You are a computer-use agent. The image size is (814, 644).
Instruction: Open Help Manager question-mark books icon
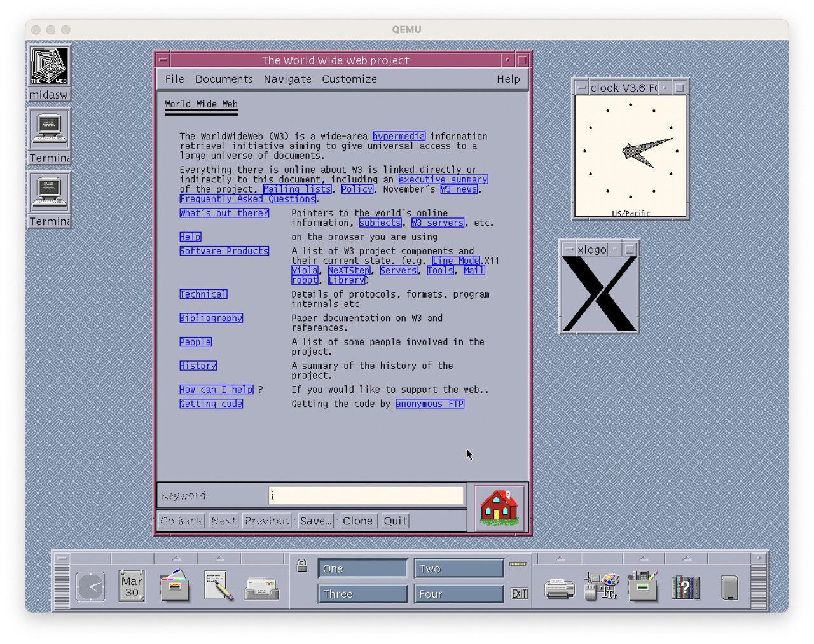click(686, 587)
